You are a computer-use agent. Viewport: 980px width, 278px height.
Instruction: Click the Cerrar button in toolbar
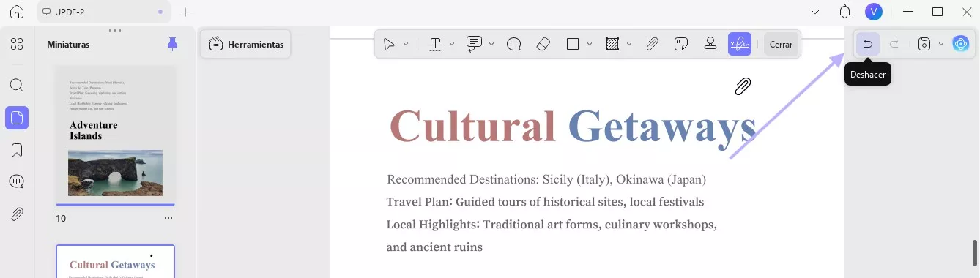point(781,45)
